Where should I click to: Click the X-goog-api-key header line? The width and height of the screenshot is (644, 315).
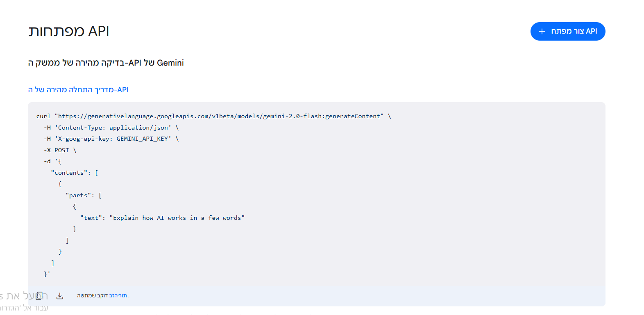[111, 139]
